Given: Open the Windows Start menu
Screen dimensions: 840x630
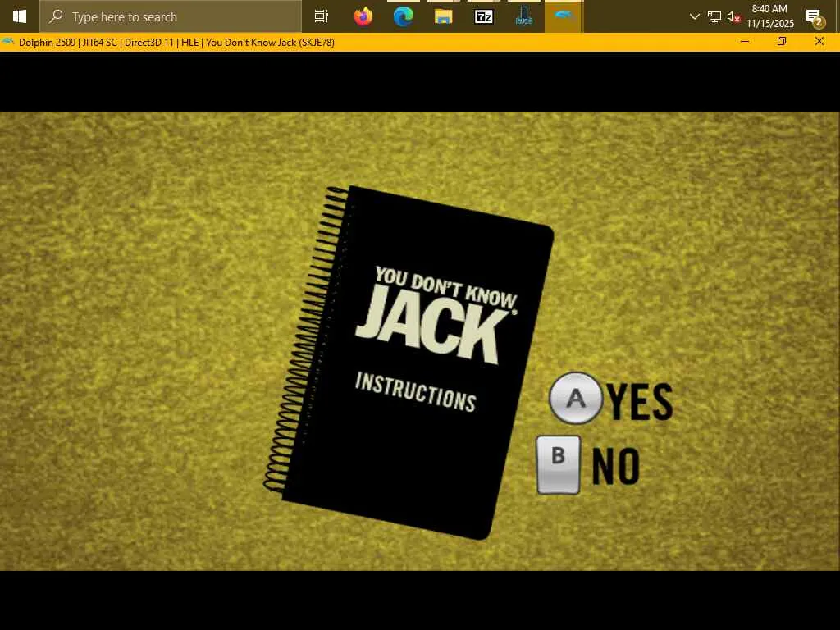Looking at the screenshot, I should click(x=20, y=16).
